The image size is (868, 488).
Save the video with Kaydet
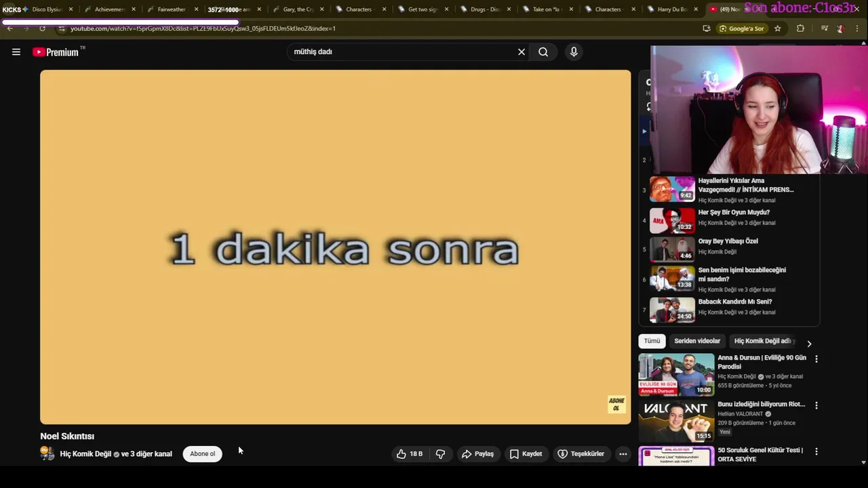(526, 454)
